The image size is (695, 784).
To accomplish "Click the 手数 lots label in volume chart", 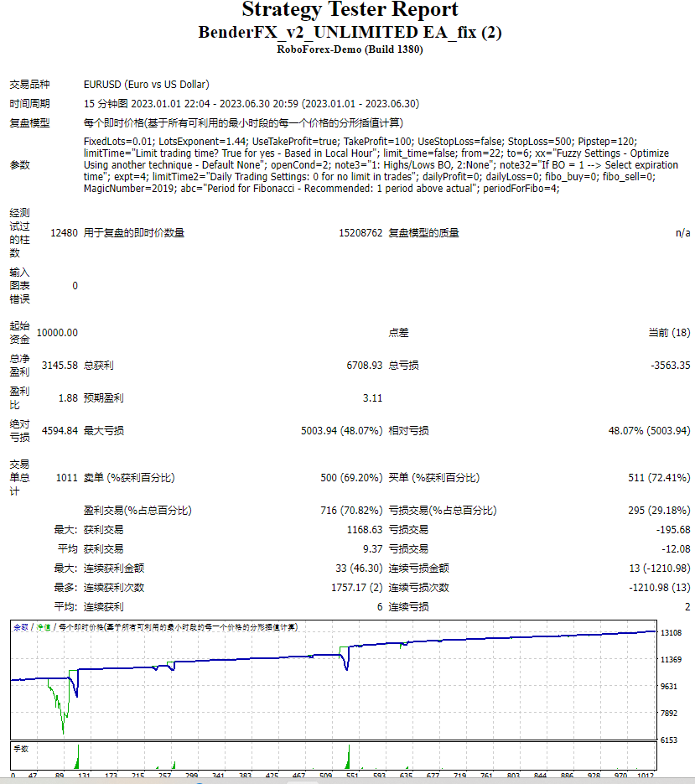I will (21, 749).
